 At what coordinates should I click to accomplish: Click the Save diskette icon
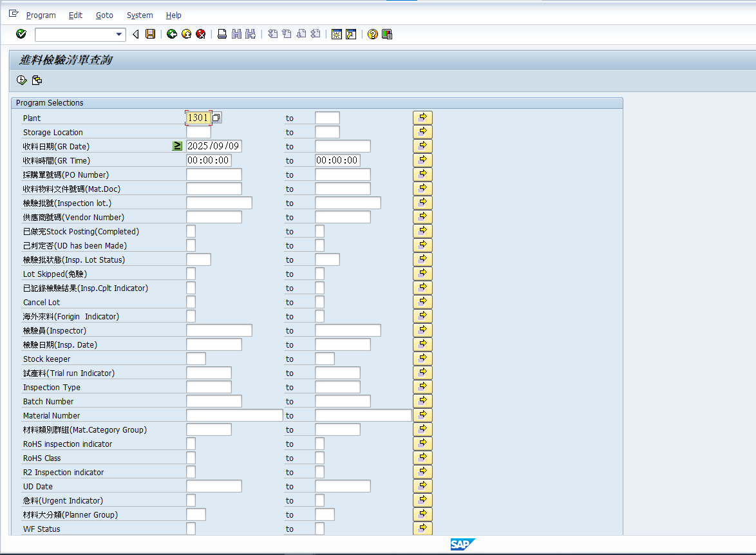coord(150,34)
